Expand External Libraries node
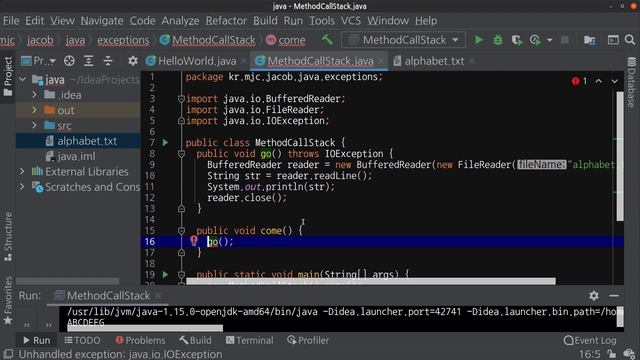The width and height of the screenshot is (640, 360). coord(22,171)
